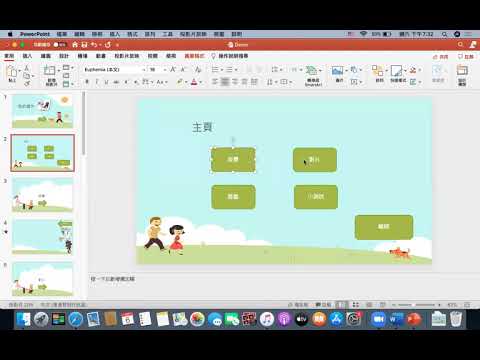Screen dimensions: 480x360
Task: Open the Insert ribbon tab
Action: coord(27,56)
